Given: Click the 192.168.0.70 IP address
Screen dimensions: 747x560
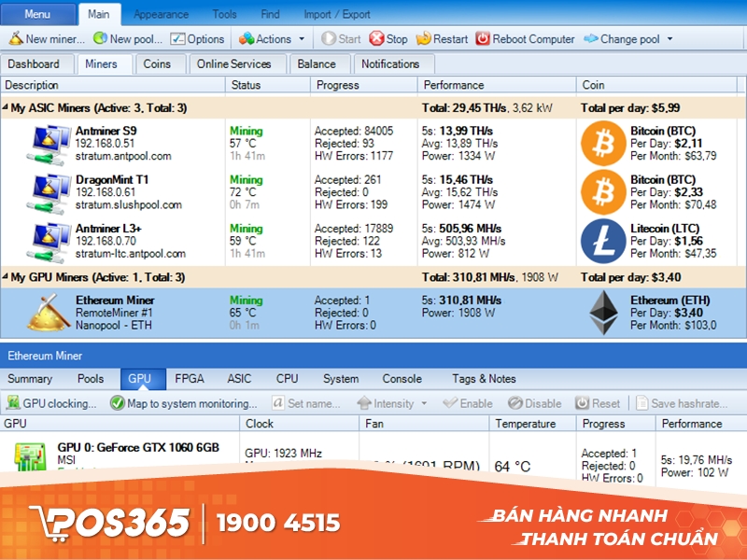Looking at the screenshot, I should 106,241.
